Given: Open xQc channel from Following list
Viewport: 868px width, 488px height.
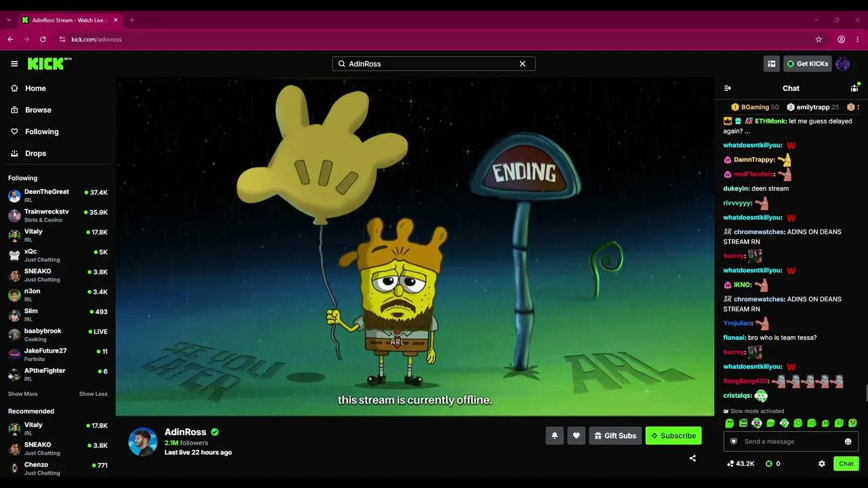Looking at the screenshot, I should 58,256.
